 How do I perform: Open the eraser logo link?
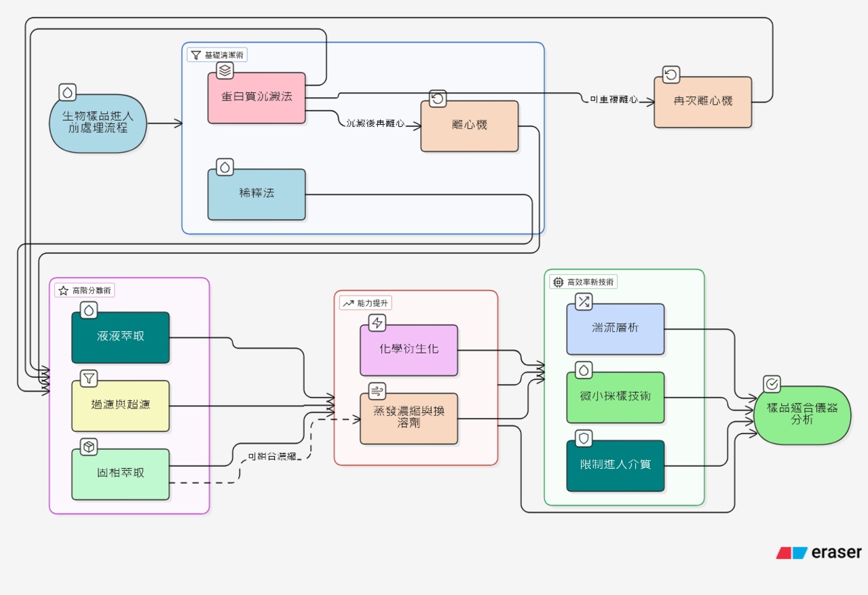coord(818,553)
